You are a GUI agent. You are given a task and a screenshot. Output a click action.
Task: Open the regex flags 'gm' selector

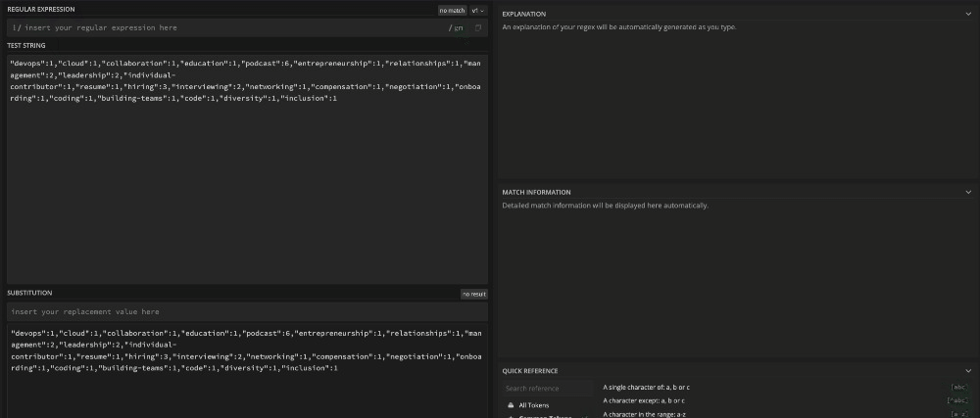[x=458, y=28]
